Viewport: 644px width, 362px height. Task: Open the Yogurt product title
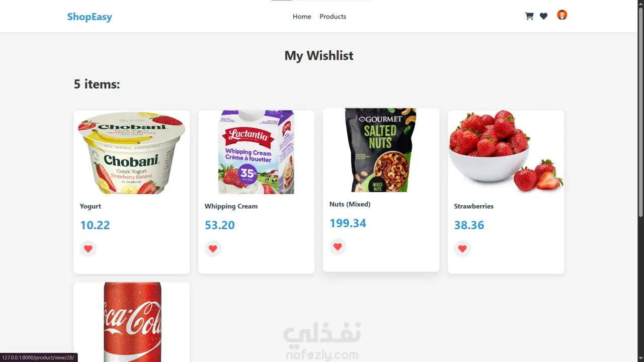point(91,206)
